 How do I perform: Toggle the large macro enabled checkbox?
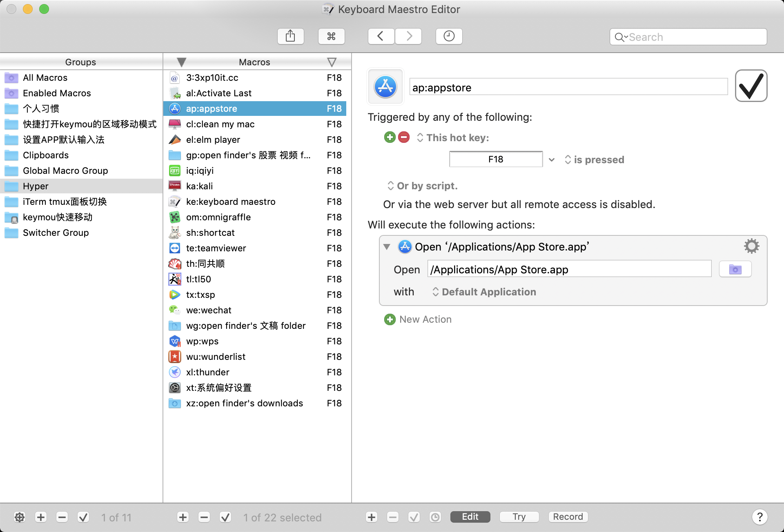(x=751, y=86)
